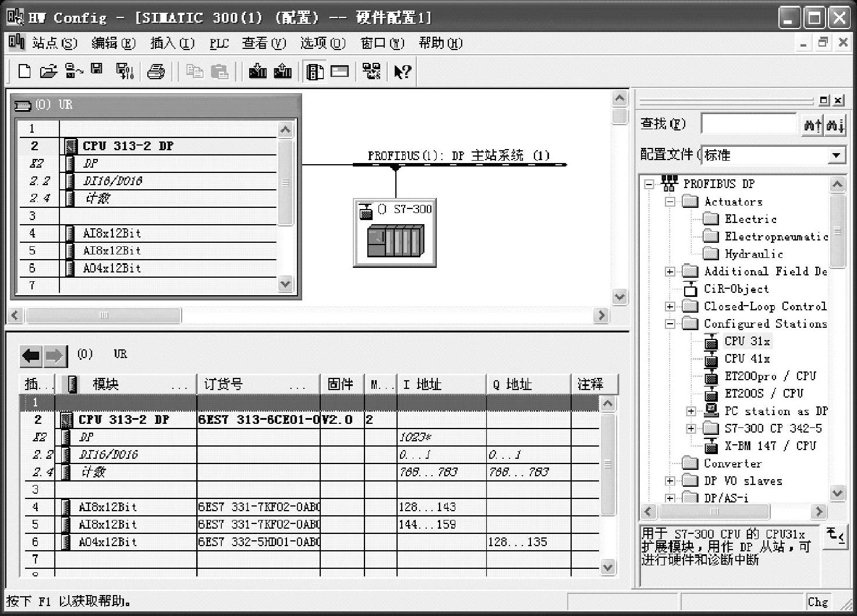Image resolution: width=857 pixels, height=616 pixels.
Task: Click the Paste toolbar icon
Action: (219, 71)
